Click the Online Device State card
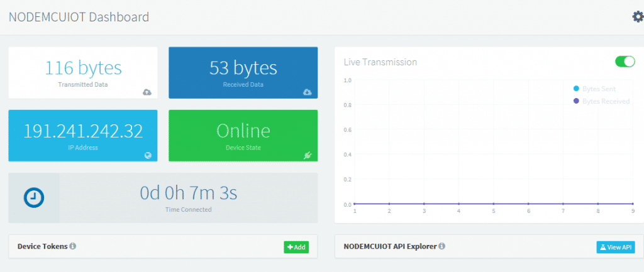The image size is (644, 272). [x=243, y=135]
